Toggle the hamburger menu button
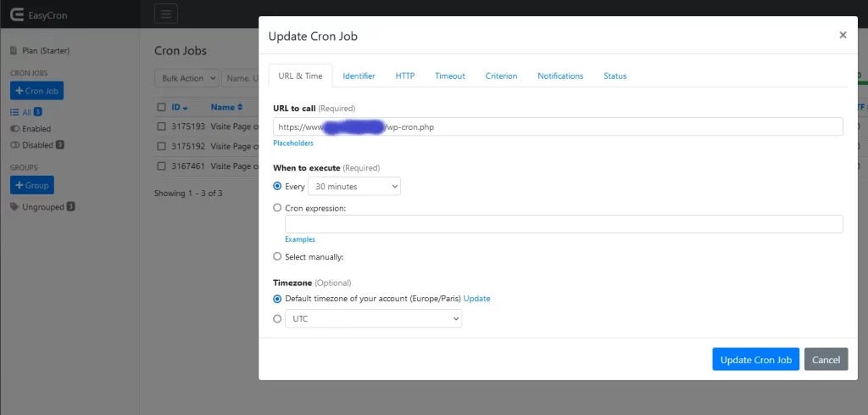 tap(166, 14)
